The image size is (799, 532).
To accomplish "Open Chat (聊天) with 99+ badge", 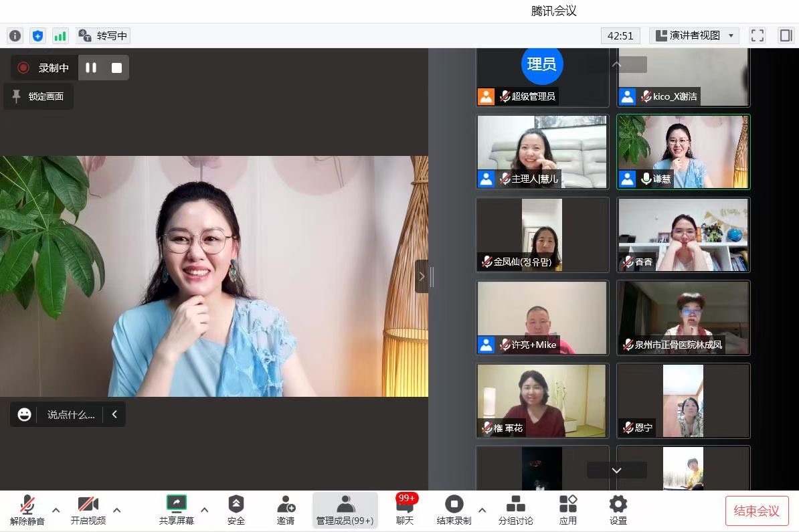I will (405, 511).
